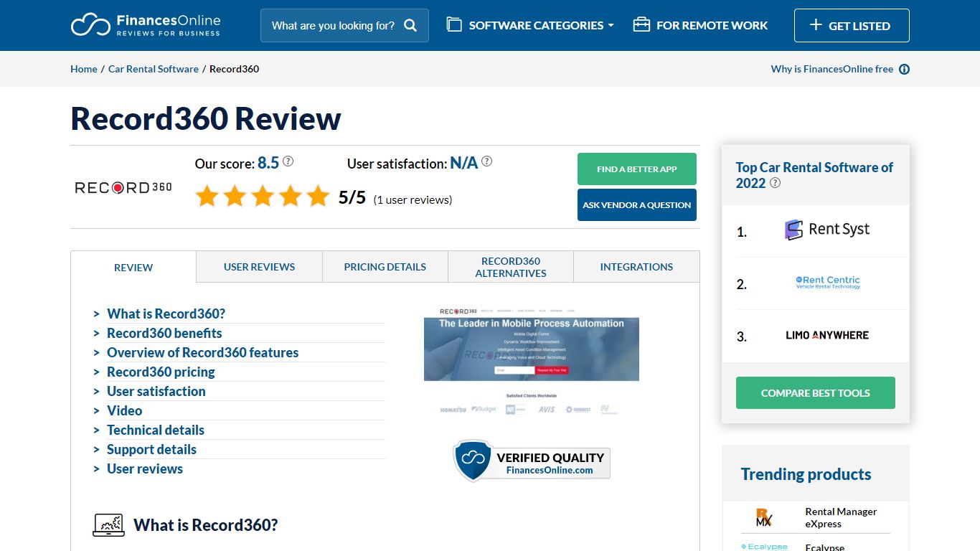This screenshot has height=551, width=980.
Task: Click the Trending products heading
Action: click(x=806, y=474)
